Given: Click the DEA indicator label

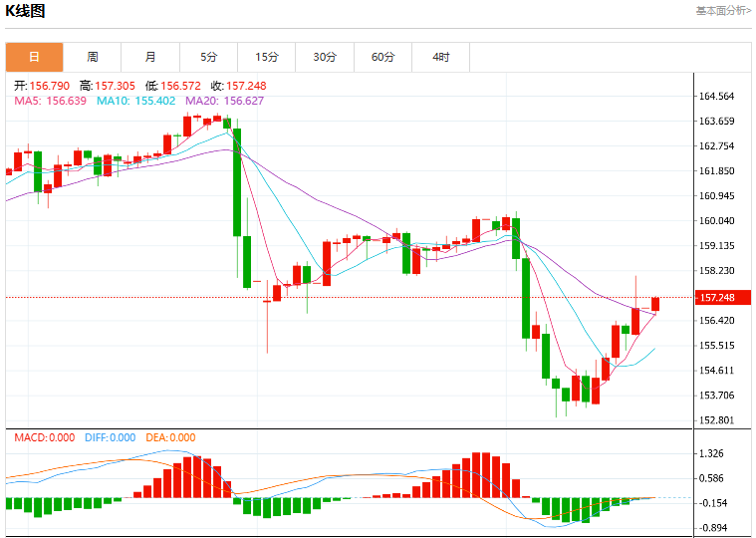Looking at the screenshot, I should click(x=170, y=437).
